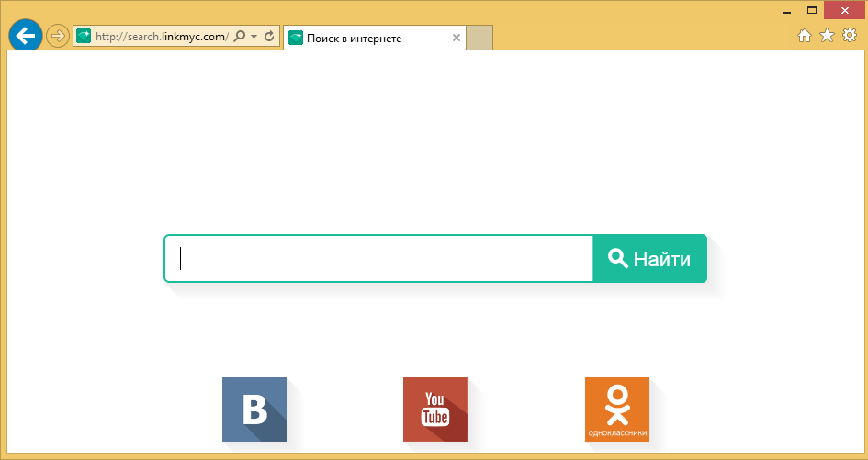Open the address bar autocomplete dropdown arrow
The image size is (868, 460).
[x=254, y=37]
